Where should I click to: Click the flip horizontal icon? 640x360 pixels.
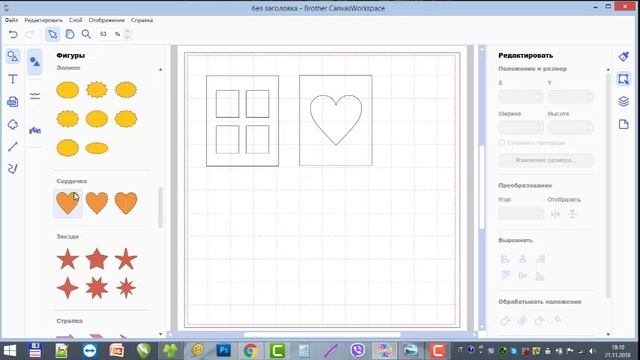[555, 214]
